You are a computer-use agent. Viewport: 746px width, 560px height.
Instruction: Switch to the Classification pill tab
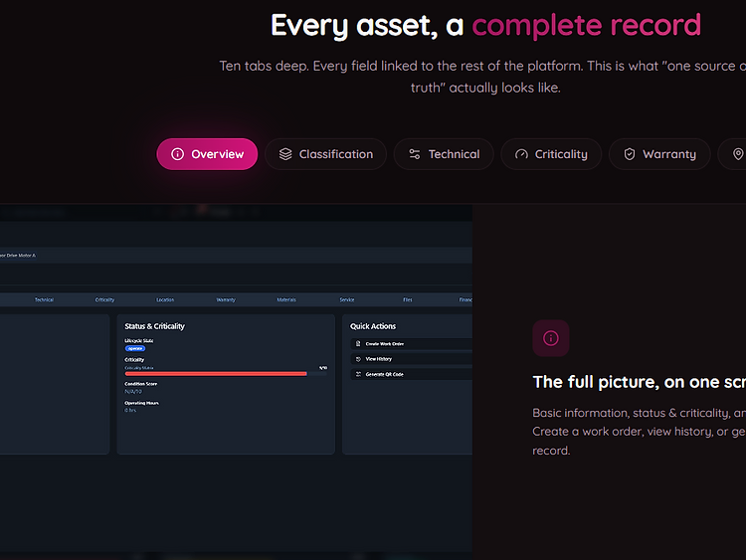pos(326,154)
